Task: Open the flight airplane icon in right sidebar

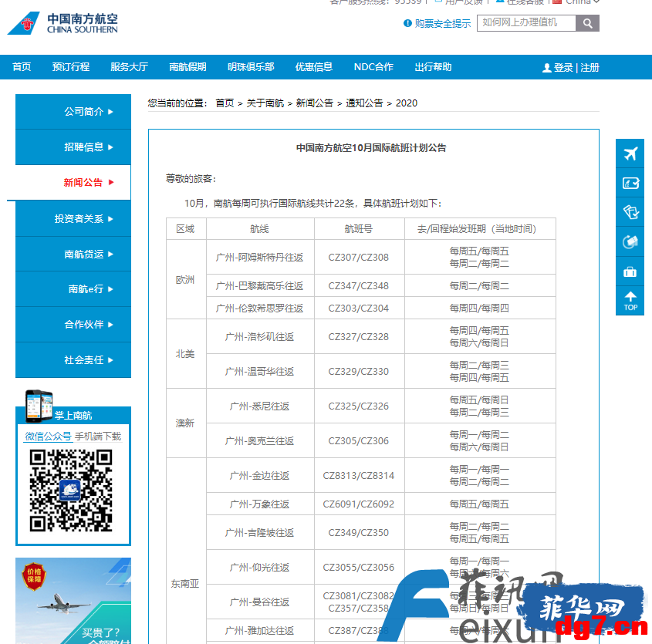Action: [x=630, y=153]
